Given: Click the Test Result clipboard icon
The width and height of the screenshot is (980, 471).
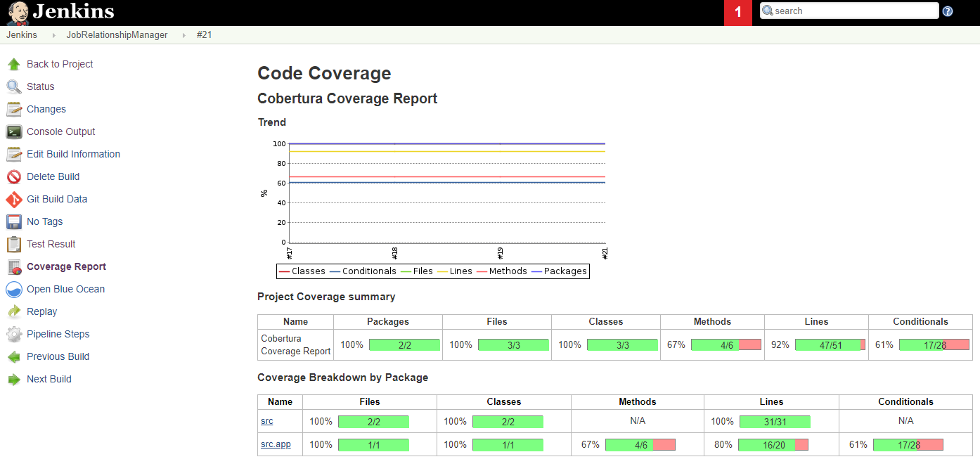Looking at the screenshot, I should pos(14,244).
